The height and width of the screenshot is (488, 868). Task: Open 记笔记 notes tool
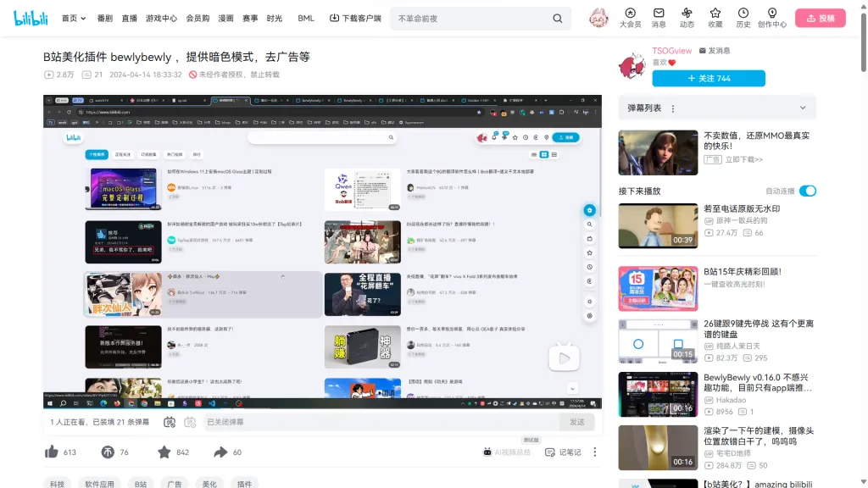[x=563, y=452]
